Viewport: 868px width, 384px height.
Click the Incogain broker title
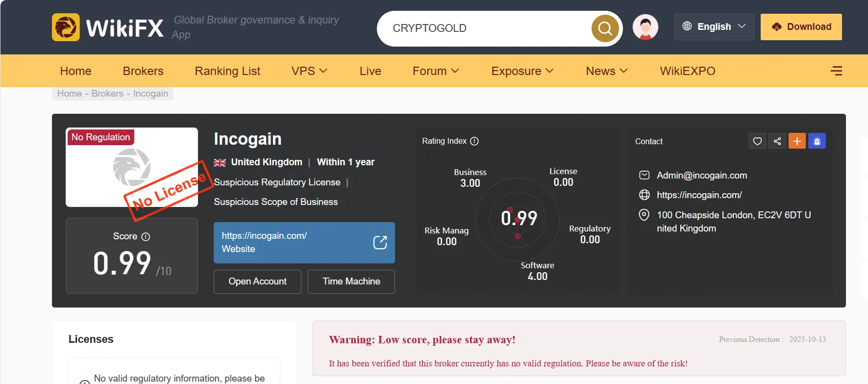click(248, 139)
